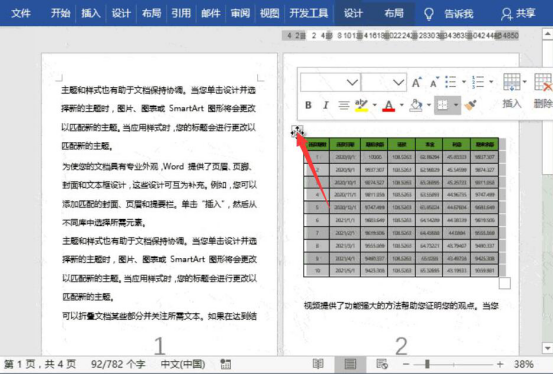This screenshot has width=554, height=374.
Task: Open the 文件 menu
Action: [x=21, y=13]
